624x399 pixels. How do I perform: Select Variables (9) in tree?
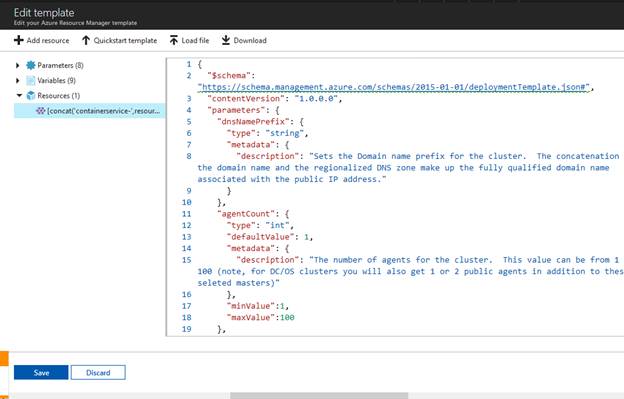coord(57,80)
